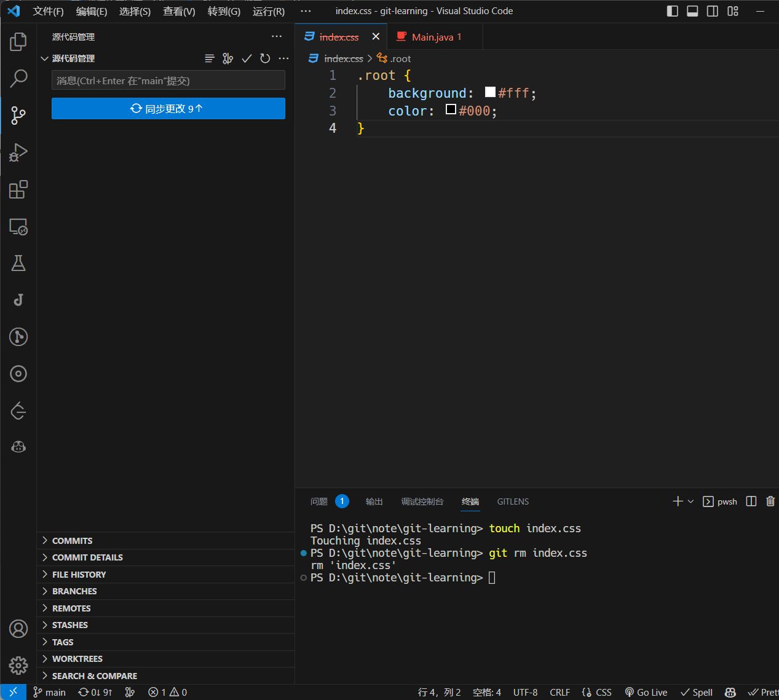
Task: Open the Testing beaker icon
Action: [x=18, y=263]
